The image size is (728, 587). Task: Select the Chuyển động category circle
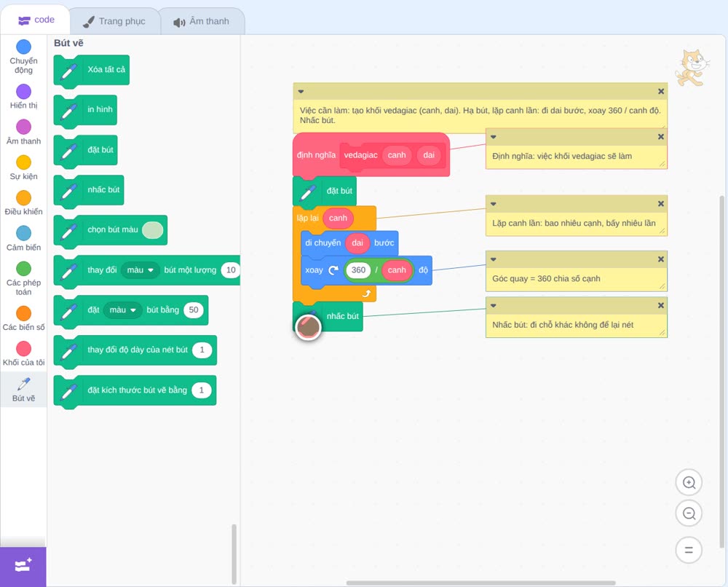tap(24, 47)
